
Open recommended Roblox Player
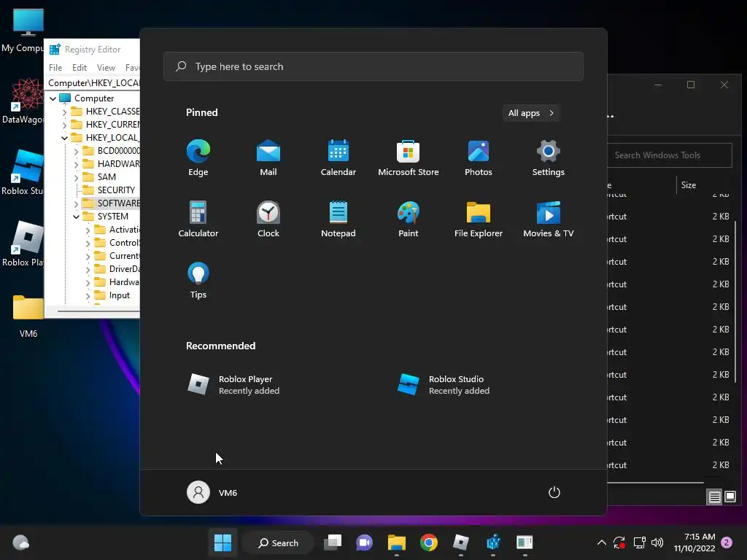click(233, 385)
